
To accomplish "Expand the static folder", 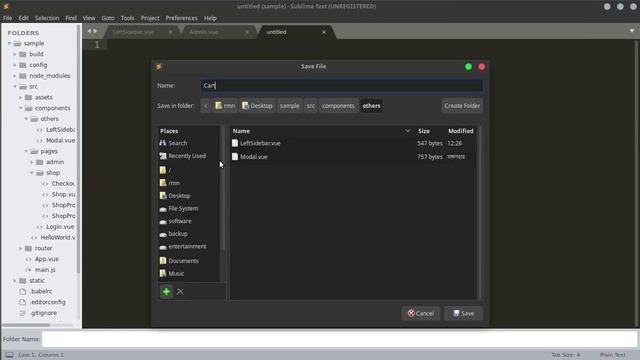I will [x=15, y=280].
